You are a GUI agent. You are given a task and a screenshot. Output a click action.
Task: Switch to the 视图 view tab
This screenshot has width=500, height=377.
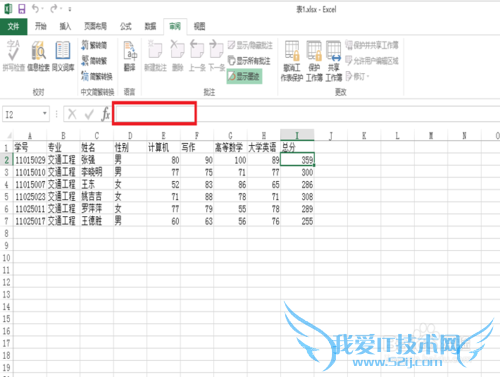pos(199,26)
